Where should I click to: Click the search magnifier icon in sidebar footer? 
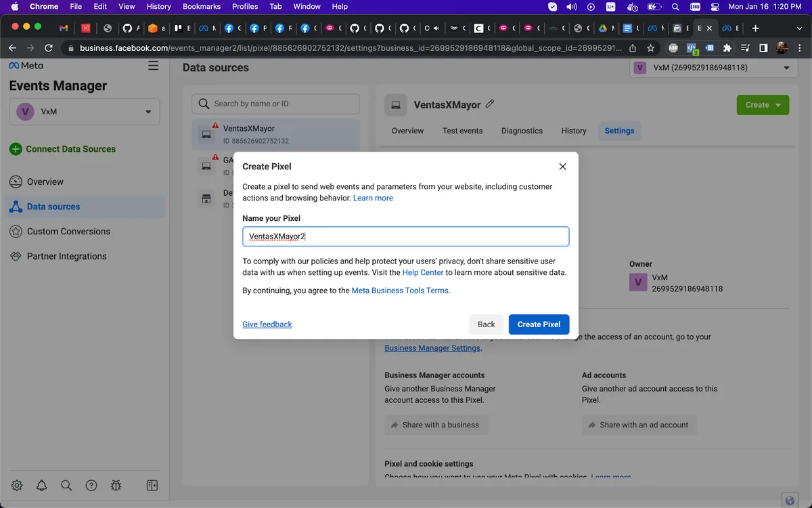click(66, 485)
